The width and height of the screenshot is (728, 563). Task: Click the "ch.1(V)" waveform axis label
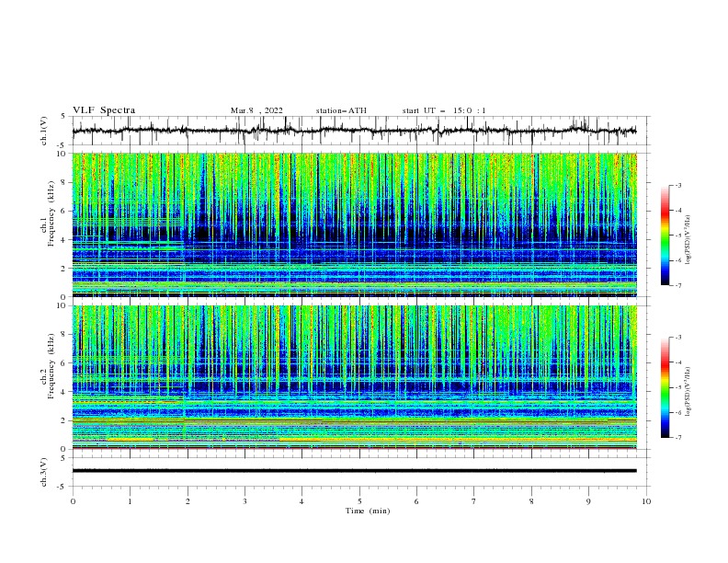pos(44,131)
